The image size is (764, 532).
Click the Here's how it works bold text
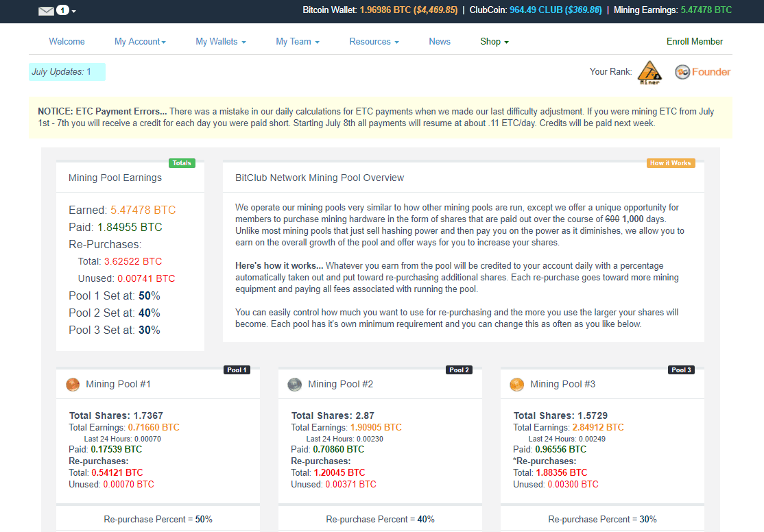pos(279,266)
